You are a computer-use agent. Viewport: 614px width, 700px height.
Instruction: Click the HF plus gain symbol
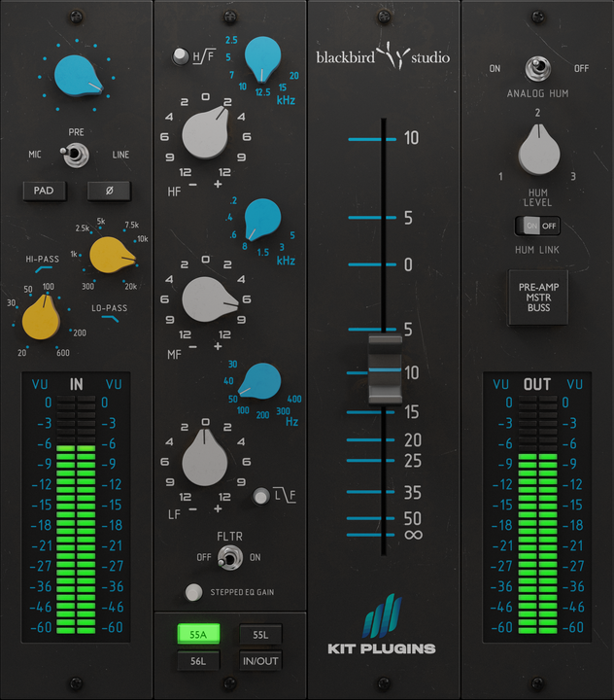pyautogui.click(x=218, y=184)
